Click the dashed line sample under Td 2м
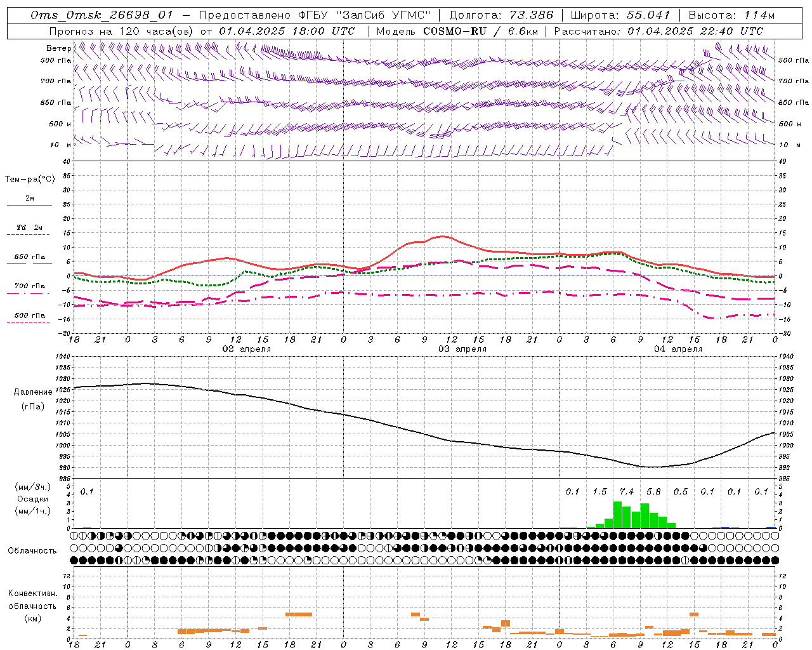The height and width of the screenshot is (650, 812). pos(29,235)
